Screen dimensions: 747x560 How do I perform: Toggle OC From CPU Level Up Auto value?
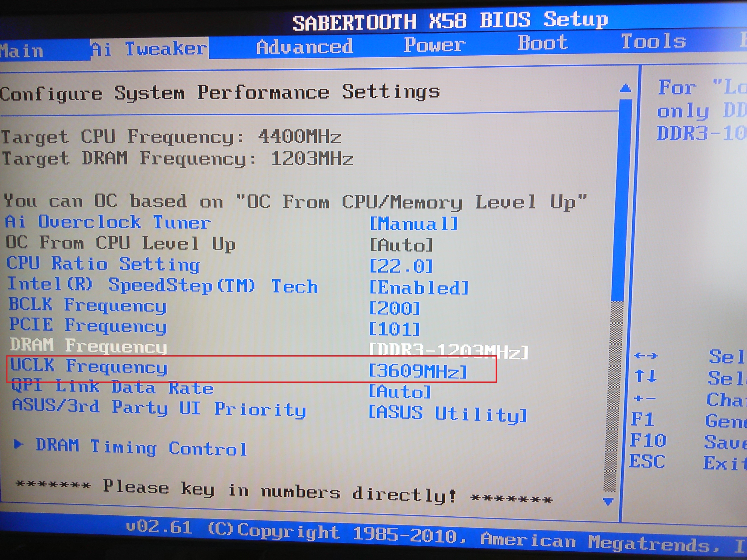(x=401, y=245)
